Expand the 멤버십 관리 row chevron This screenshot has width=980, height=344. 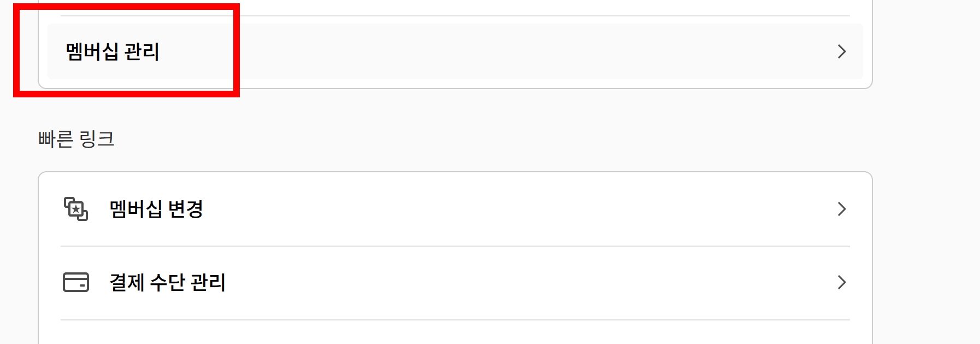coord(842,51)
